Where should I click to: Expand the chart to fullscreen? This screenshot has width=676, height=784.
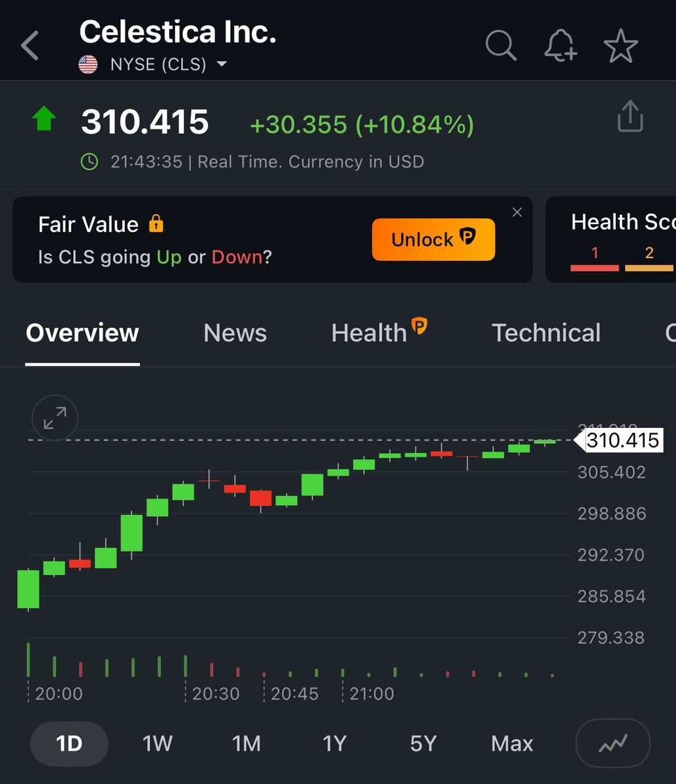point(55,418)
